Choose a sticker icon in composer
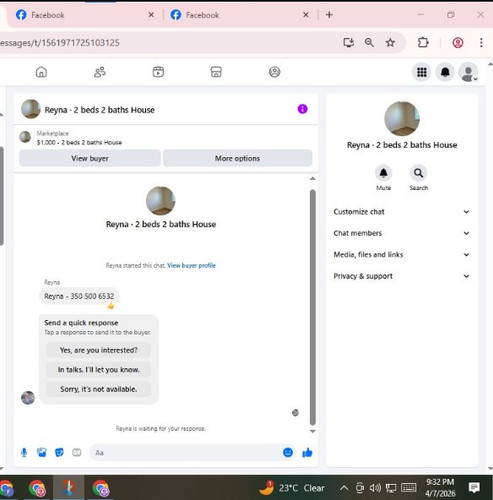 [59, 453]
